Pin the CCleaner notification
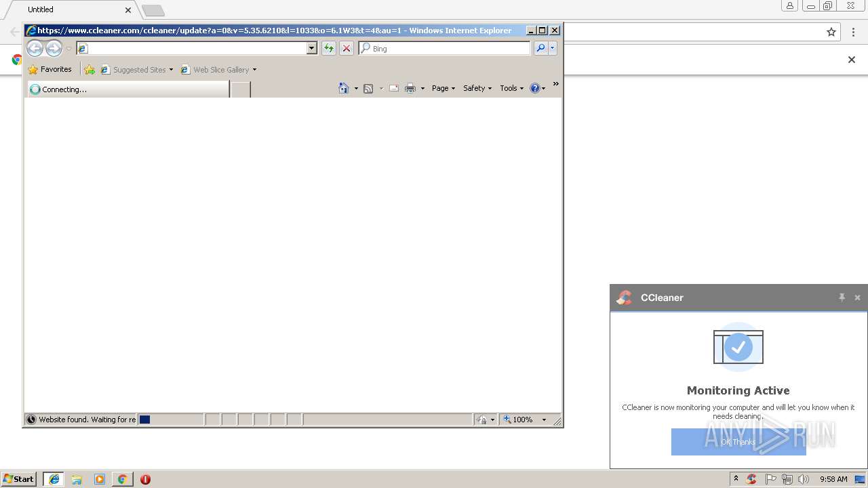The height and width of the screenshot is (488, 868). click(x=842, y=298)
